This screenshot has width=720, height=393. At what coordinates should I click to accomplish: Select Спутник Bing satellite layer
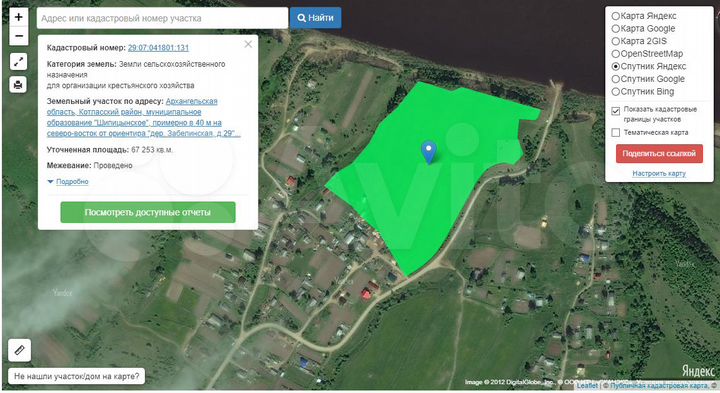tap(643, 91)
